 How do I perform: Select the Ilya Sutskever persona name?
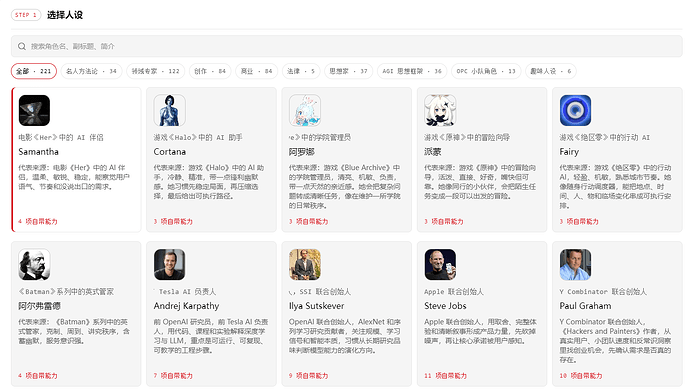pos(316,306)
